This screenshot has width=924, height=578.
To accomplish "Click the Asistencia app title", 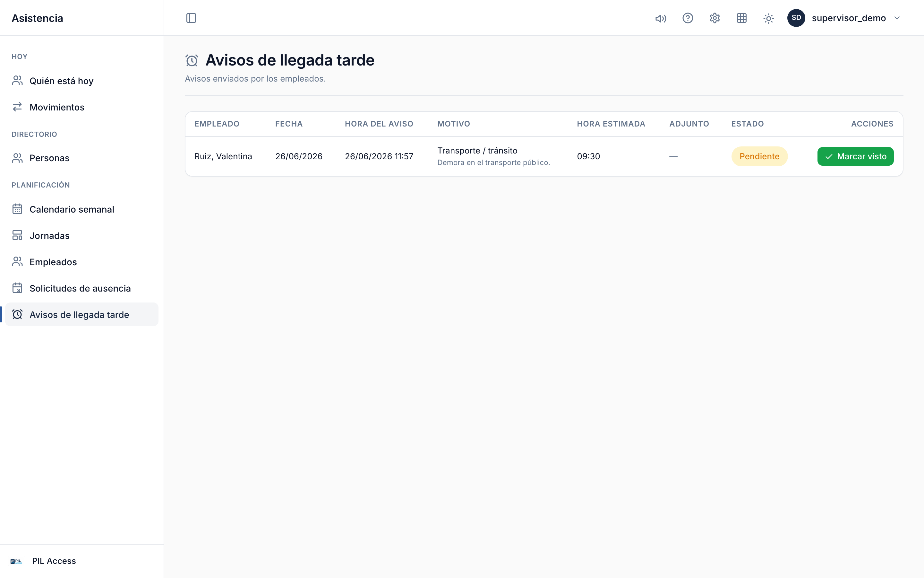I will (x=38, y=18).
